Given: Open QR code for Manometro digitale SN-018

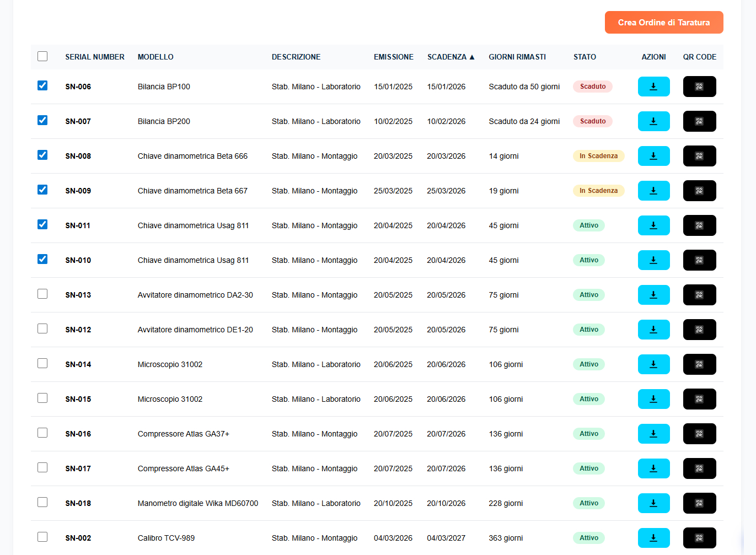Looking at the screenshot, I should [699, 503].
